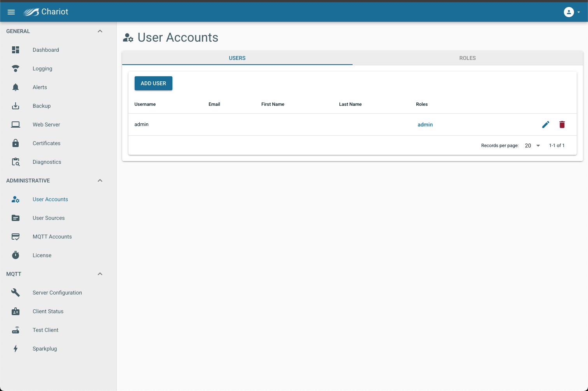Click the Certificates lock icon
This screenshot has height=391, width=588.
tap(16, 143)
